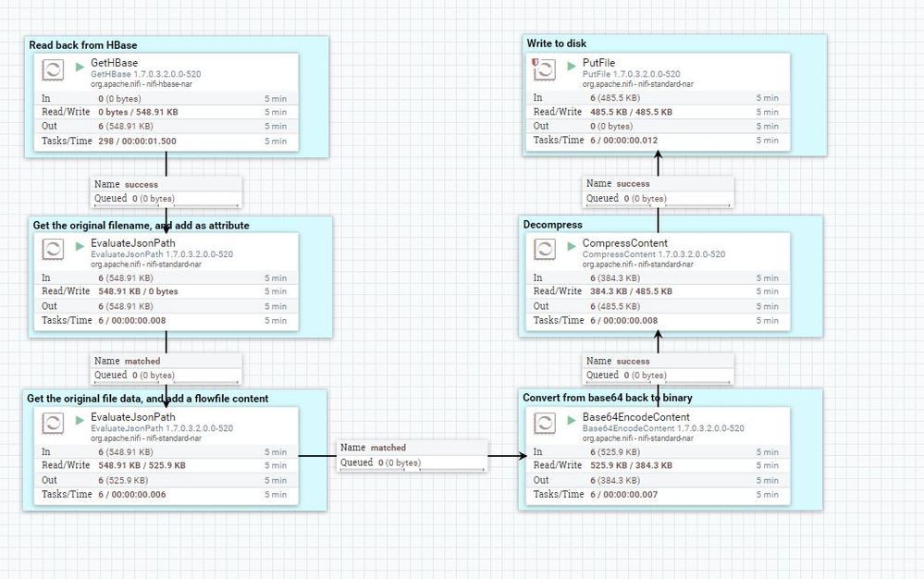Click the red restricted shield on PutFile
The height and width of the screenshot is (579, 924).
click(x=536, y=62)
